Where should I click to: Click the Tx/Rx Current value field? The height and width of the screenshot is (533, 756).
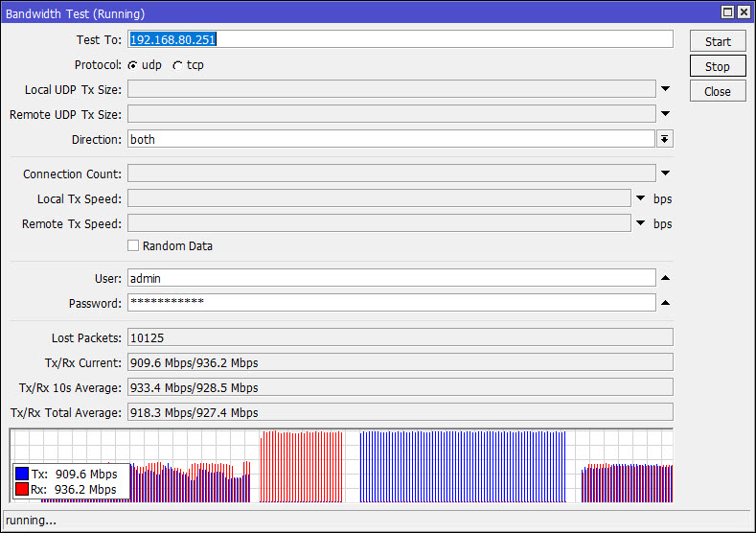point(401,362)
